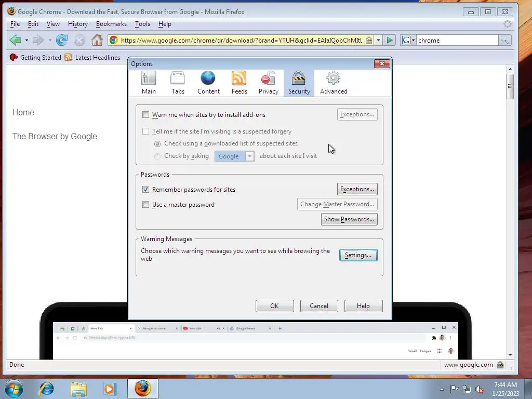
Task: Open the File menu
Action: [15, 24]
